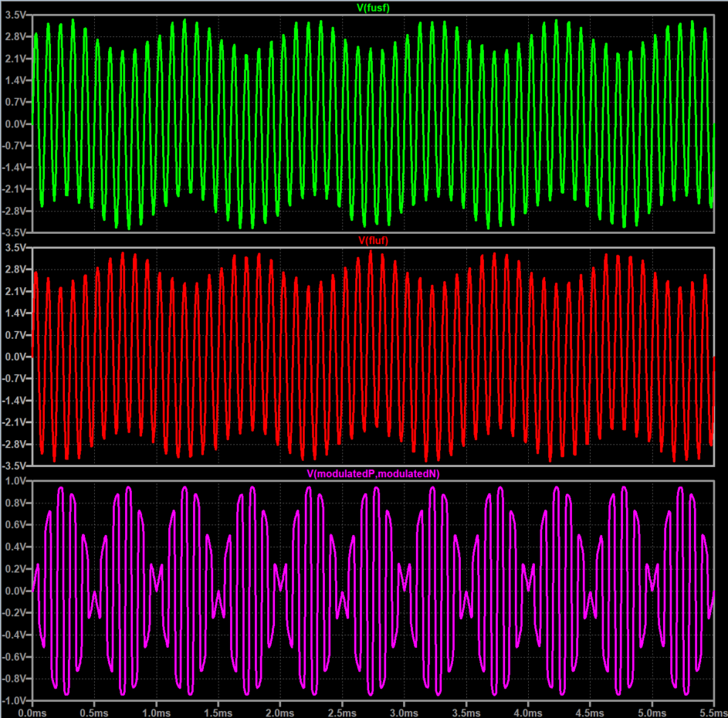This screenshot has height=718, width=728.
Task: Click the 5.0ms time axis label
Action: [652, 713]
